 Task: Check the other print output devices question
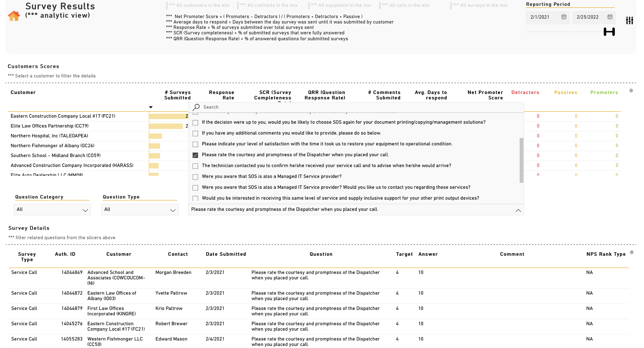[195, 198]
